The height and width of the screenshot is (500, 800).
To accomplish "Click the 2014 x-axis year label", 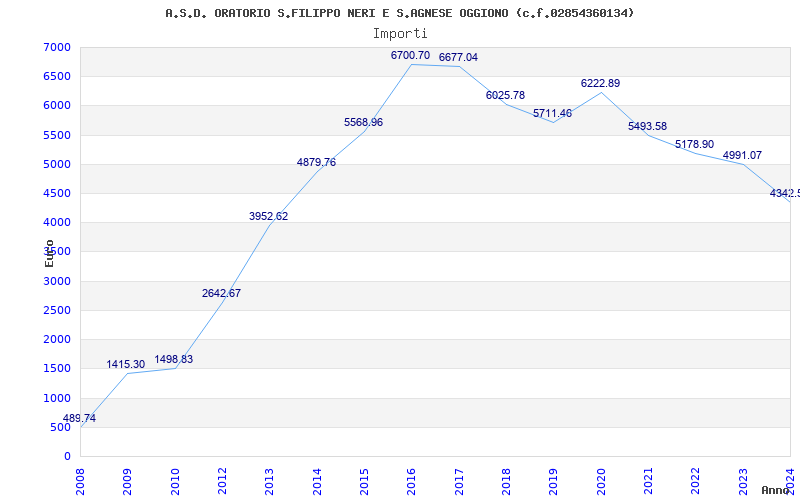I will pyautogui.click(x=317, y=482).
